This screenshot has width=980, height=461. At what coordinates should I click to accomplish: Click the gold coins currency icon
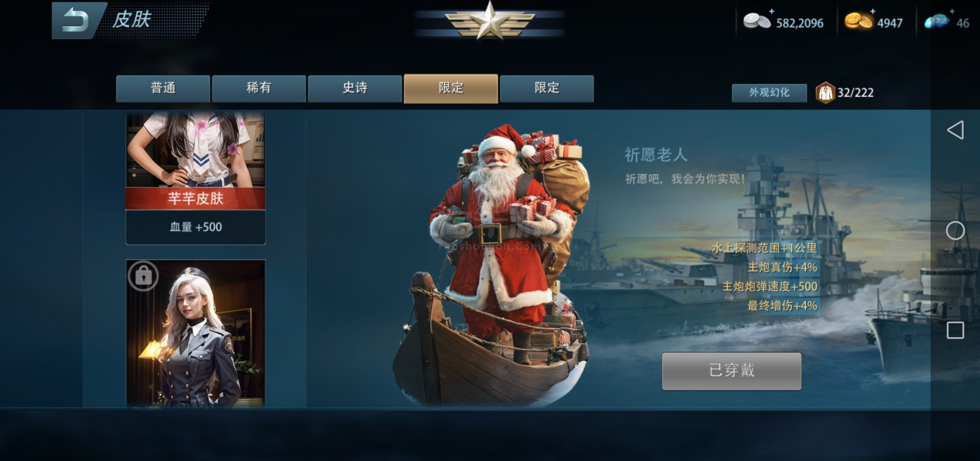coord(857,21)
